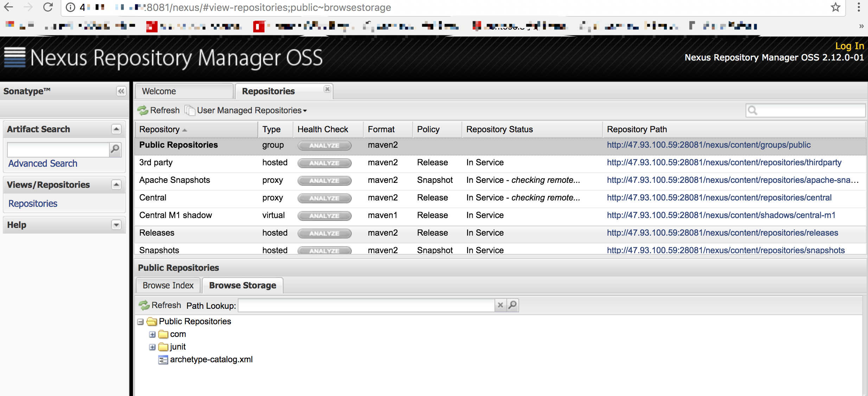Sort by the Repository column header
The image size is (868, 396).
point(196,129)
